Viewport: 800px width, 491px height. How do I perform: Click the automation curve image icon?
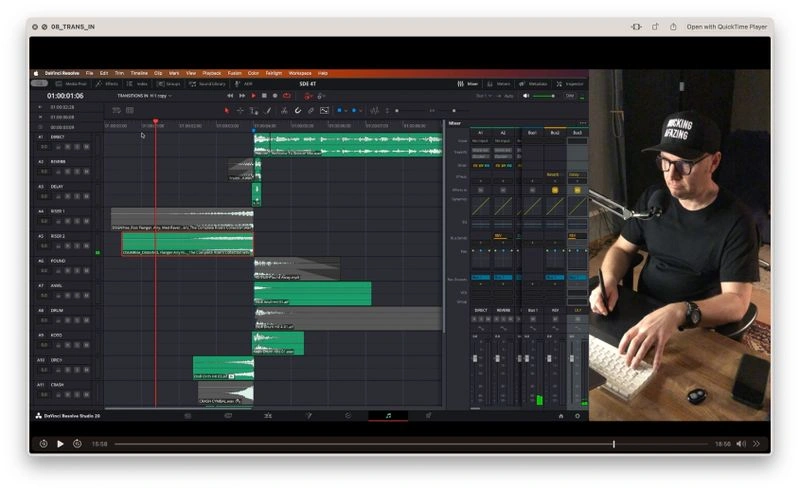324,110
